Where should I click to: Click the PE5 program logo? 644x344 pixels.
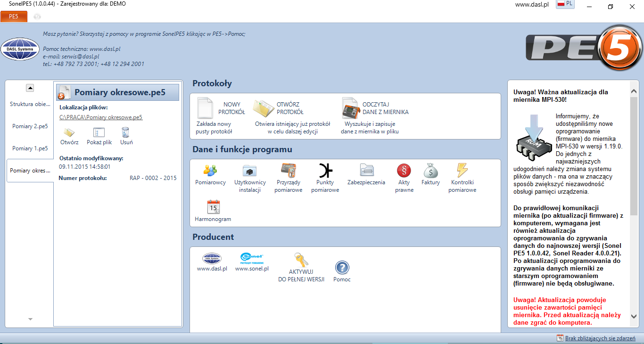[584, 49]
